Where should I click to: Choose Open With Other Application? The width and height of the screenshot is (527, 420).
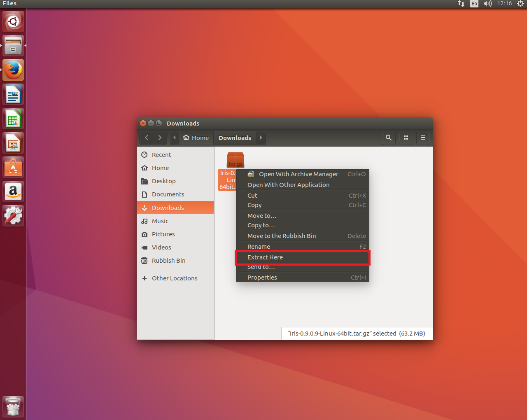click(x=303, y=185)
